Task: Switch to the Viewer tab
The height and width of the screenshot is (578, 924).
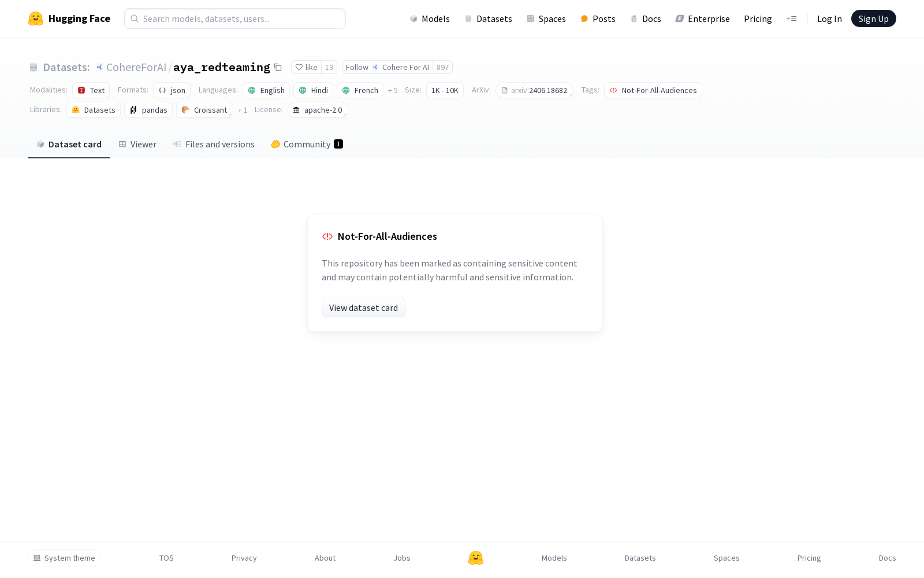Action: click(x=137, y=144)
